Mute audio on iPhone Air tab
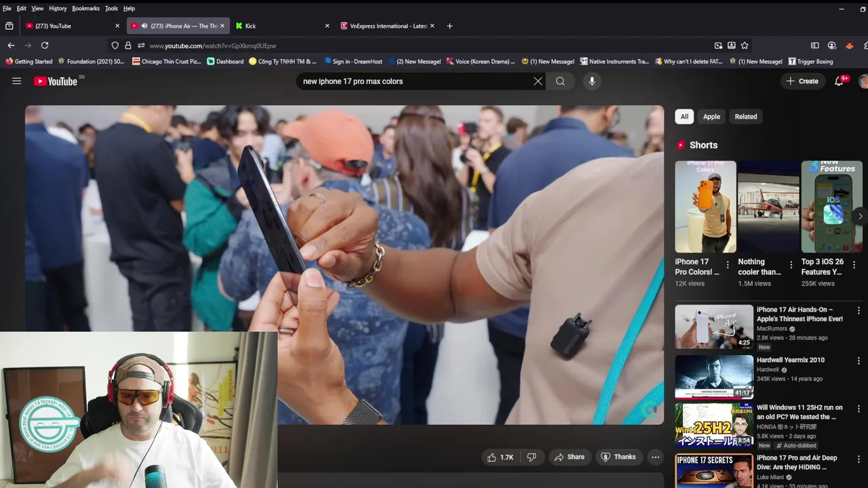This screenshot has width=868, height=488. click(x=144, y=26)
